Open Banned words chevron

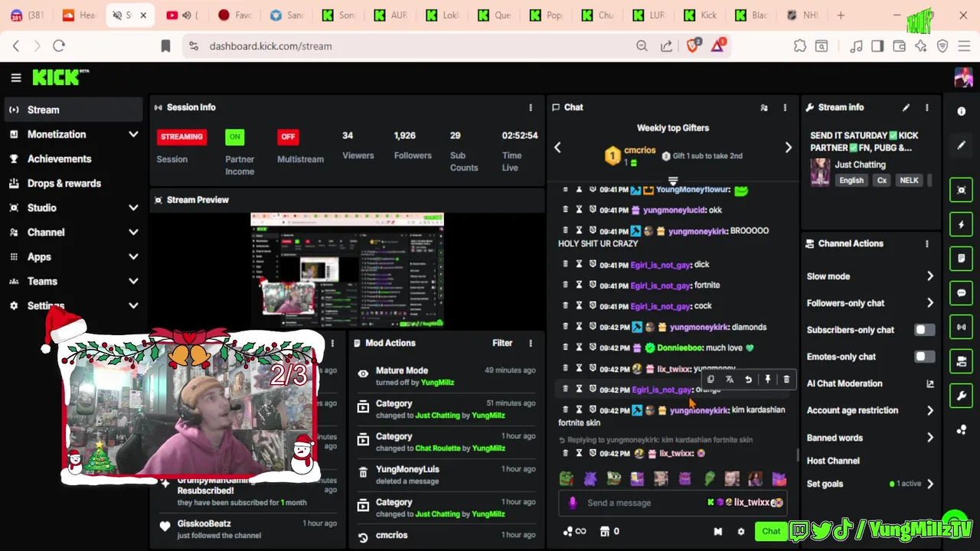930,438
